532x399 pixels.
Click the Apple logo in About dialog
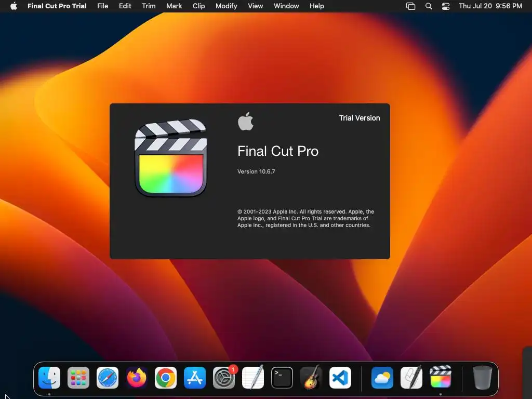(246, 122)
